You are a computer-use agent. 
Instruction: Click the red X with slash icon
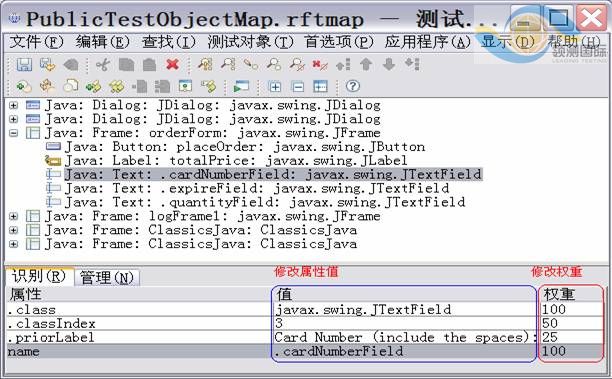pos(320,64)
